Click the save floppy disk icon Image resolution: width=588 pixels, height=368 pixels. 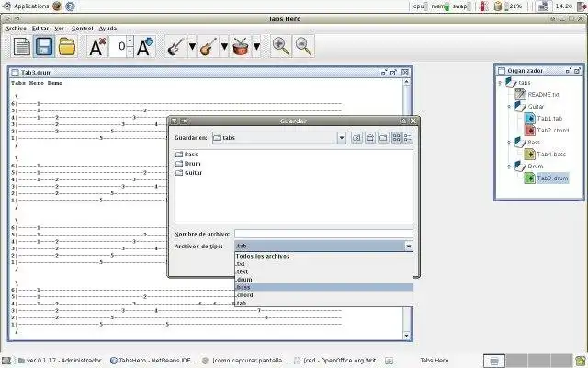click(44, 47)
